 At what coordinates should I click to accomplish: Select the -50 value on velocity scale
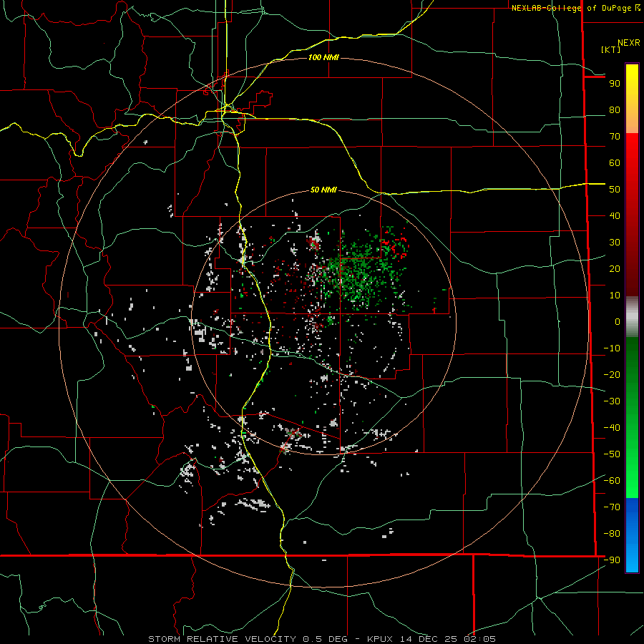pos(612,454)
